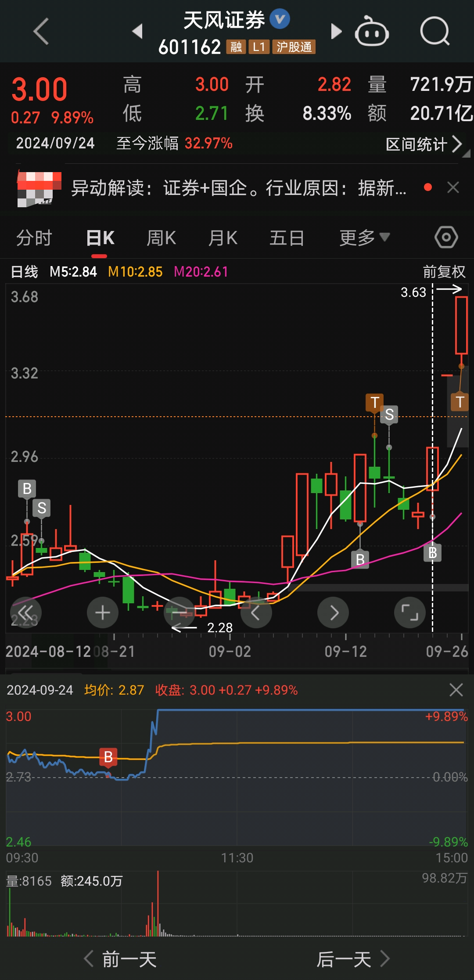Screen dimensions: 474x980
Task: Switch to the 分时 tab
Action: tap(34, 238)
